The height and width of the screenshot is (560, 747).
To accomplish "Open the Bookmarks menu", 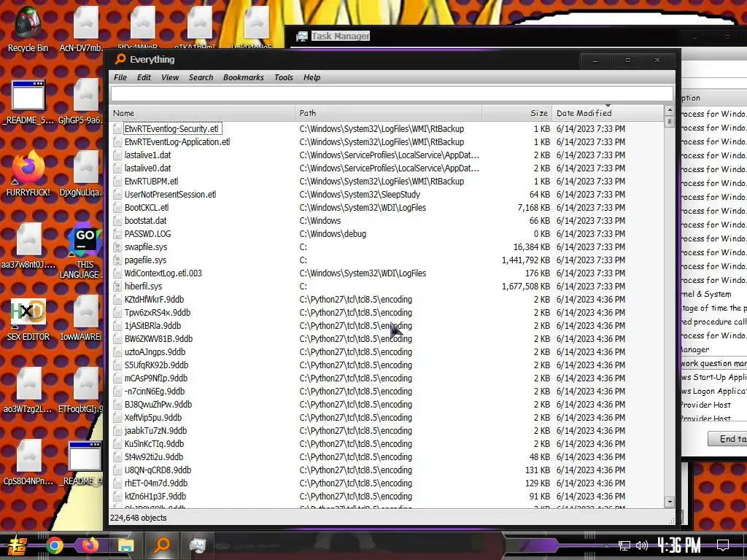I will coord(243,77).
